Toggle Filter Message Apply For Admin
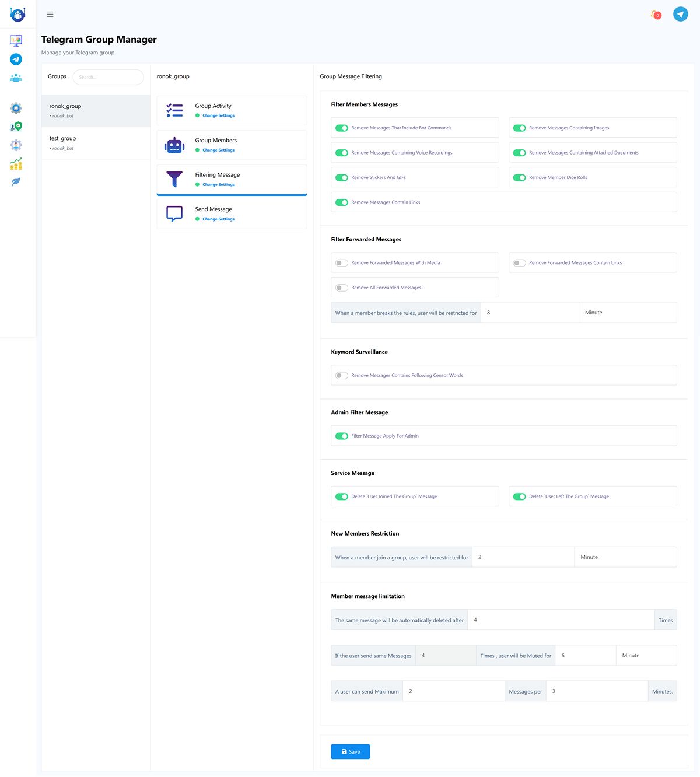This screenshot has width=700, height=777. (342, 436)
